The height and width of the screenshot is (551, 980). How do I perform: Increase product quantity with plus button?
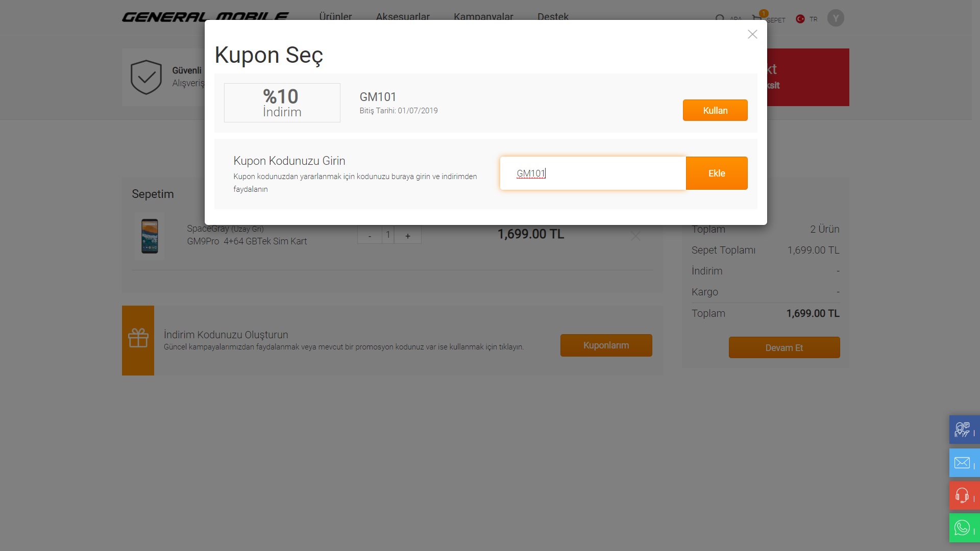click(407, 235)
